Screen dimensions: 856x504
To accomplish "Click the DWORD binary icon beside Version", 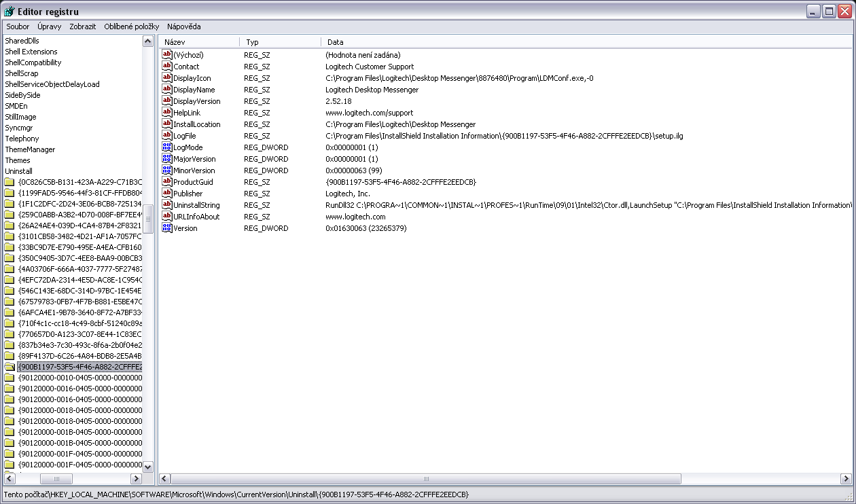I will coord(167,228).
